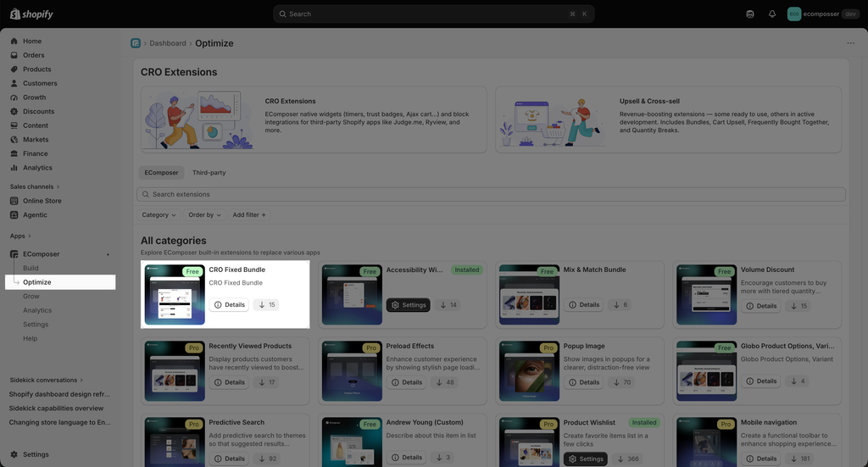Open the notifications bell icon

pos(771,14)
